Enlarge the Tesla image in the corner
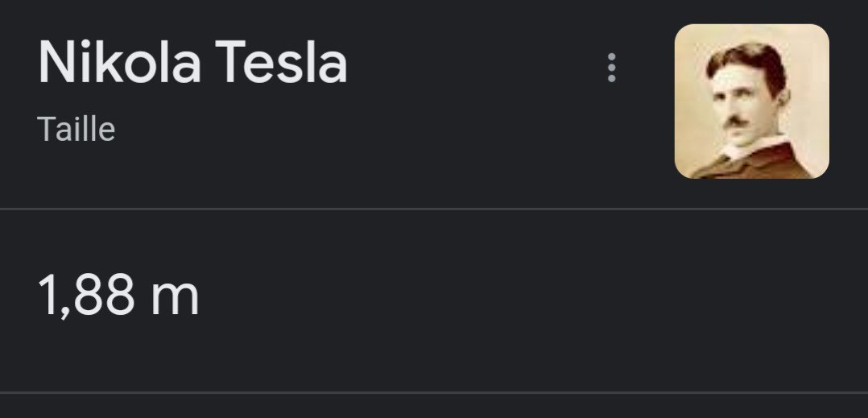This screenshot has width=868, height=418. coord(751,101)
